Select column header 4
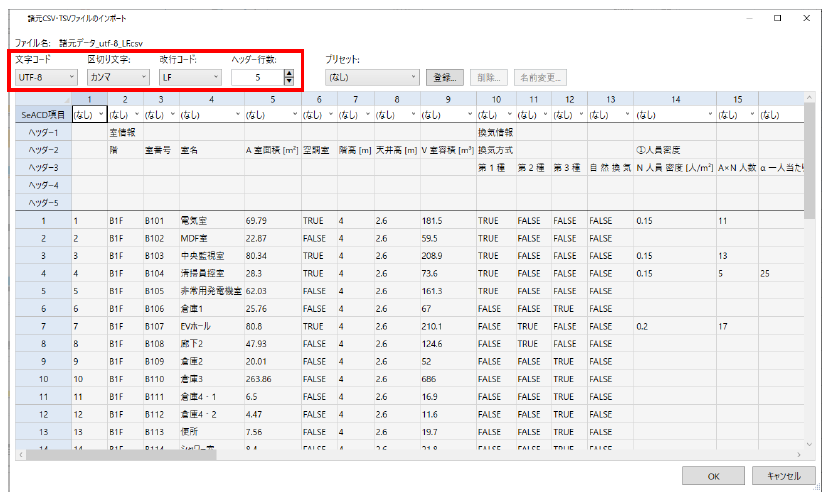Image resolution: width=829 pixels, height=504 pixels. tap(211, 99)
